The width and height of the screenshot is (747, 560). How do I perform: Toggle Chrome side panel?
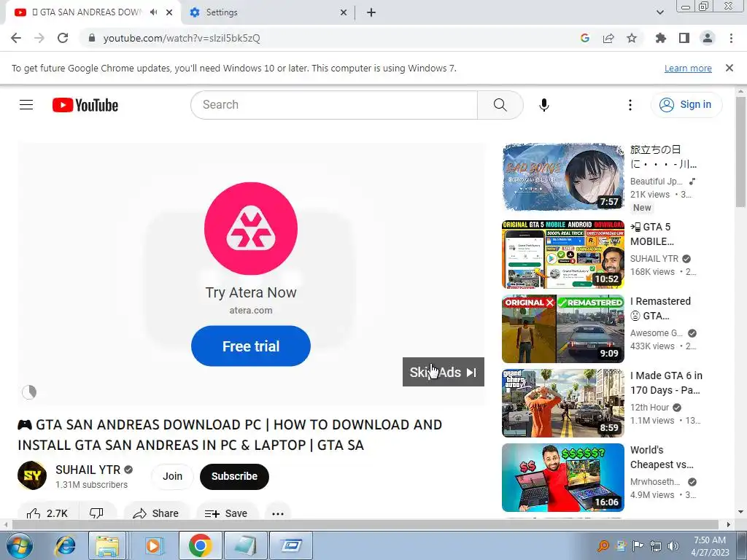pos(684,38)
